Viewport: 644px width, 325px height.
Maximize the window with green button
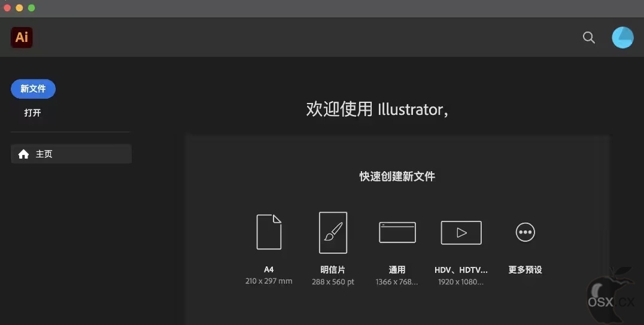coord(32,8)
